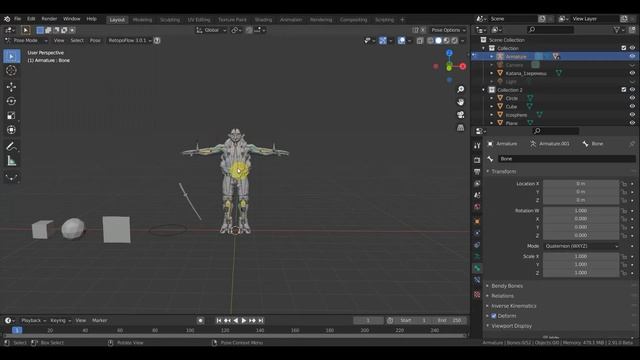Viewport: 640px width, 360px height.
Task: Switch to the Sculpting workspace tab
Action: coord(170,20)
